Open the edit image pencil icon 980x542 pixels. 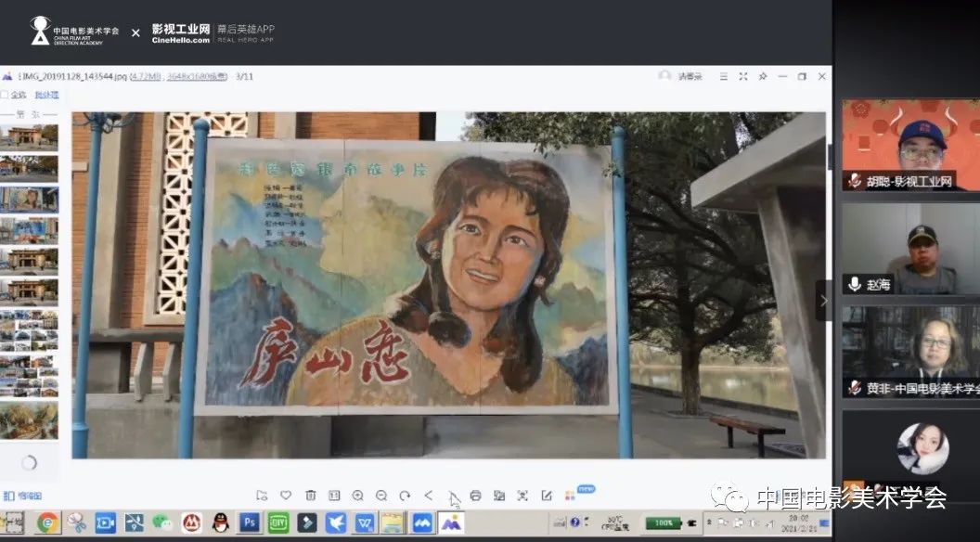(x=547, y=496)
